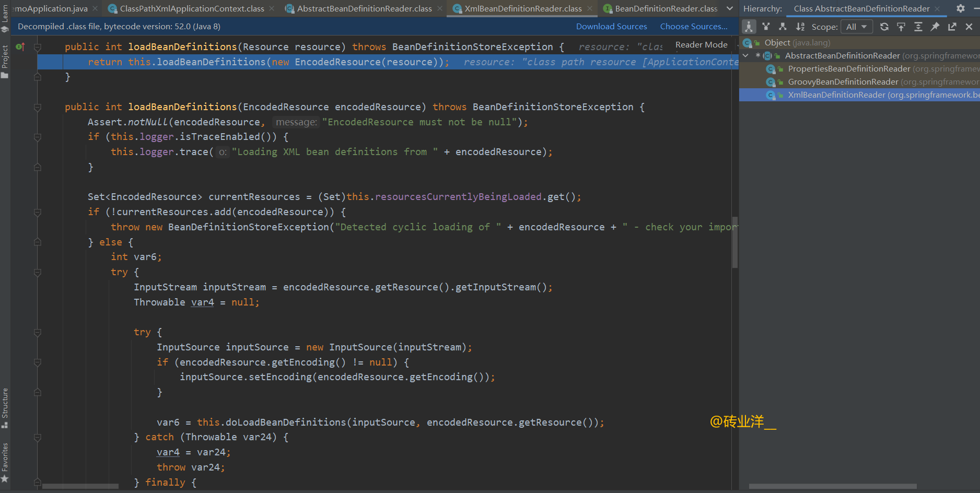Fold the else block at gutter
The image size is (980, 493).
pyautogui.click(x=38, y=242)
